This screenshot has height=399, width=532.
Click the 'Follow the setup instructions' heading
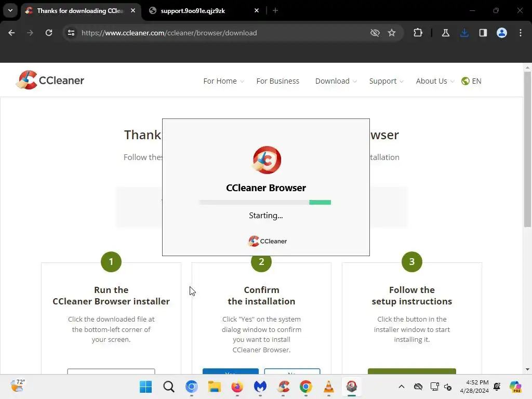click(412, 296)
